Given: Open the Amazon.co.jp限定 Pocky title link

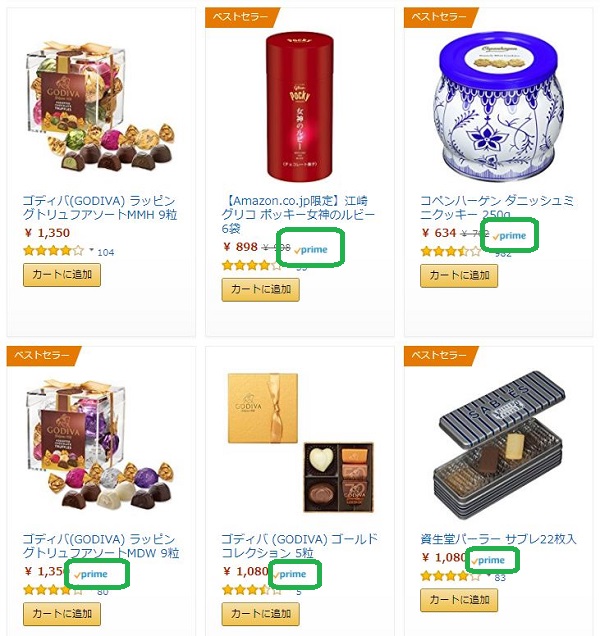Looking at the screenshot, I should pyautogui.click(x=298, y=214).
